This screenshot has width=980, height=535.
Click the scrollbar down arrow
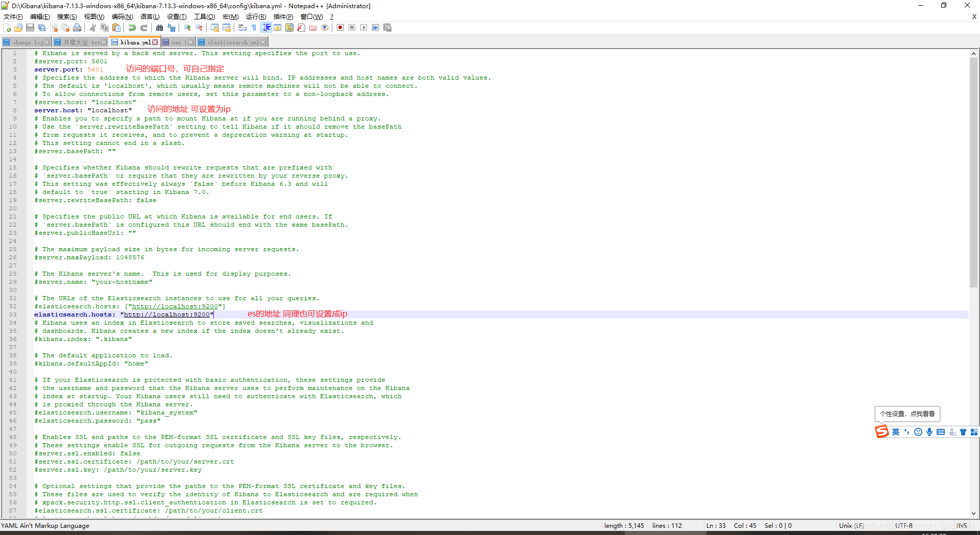[973, 514]
